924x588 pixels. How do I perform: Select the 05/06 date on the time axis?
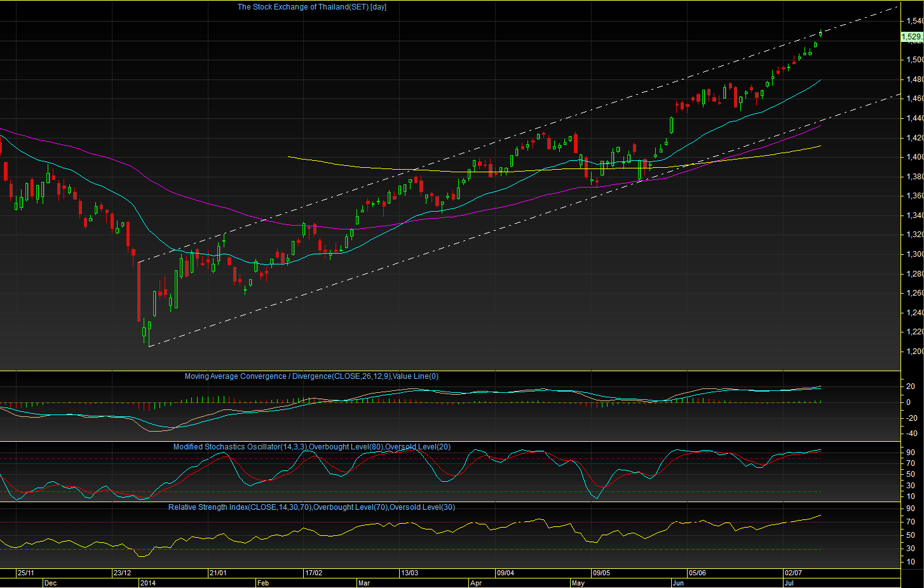click(x=697, y=573)
